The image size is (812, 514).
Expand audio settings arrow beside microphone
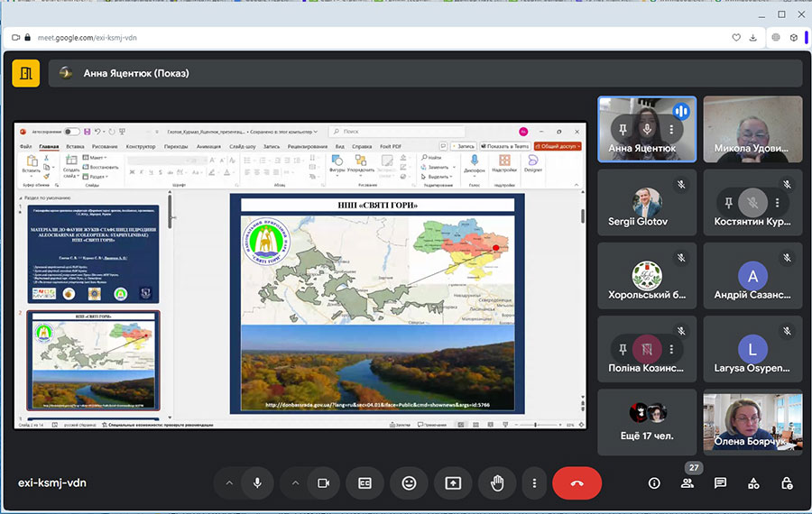[229, 483]
